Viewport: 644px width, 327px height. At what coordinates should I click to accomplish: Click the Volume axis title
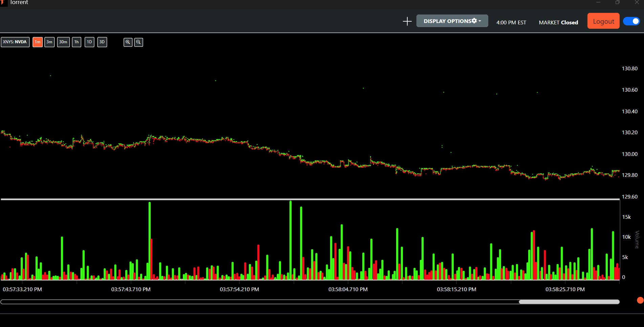tap(637, 239)
